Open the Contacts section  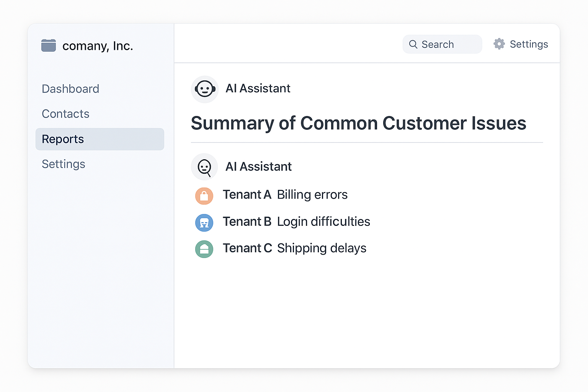[x=65, y=114]
